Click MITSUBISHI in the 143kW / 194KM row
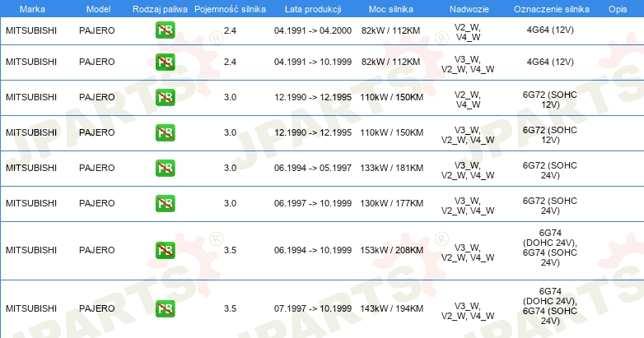 pyautogui.click(x=31, y=308)
